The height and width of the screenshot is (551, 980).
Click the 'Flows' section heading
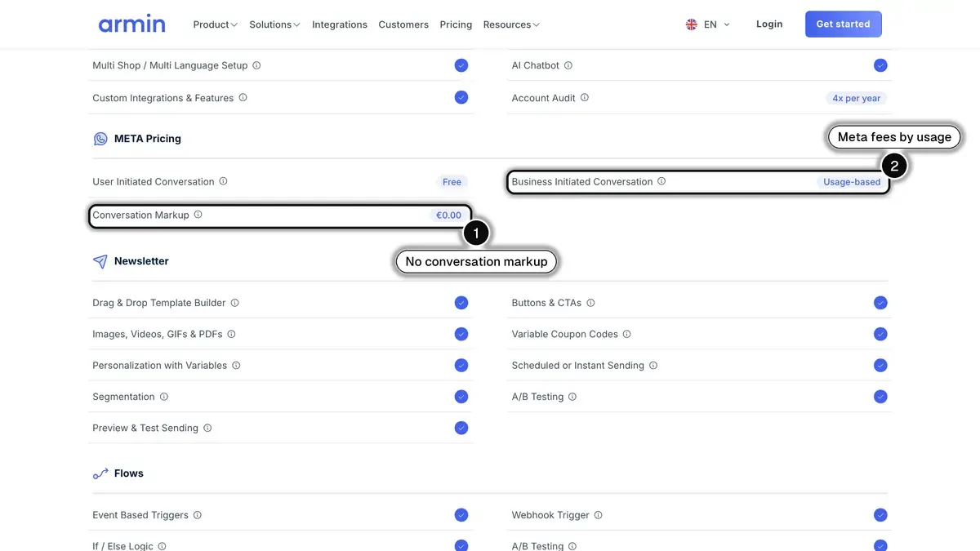click(129, 473)
